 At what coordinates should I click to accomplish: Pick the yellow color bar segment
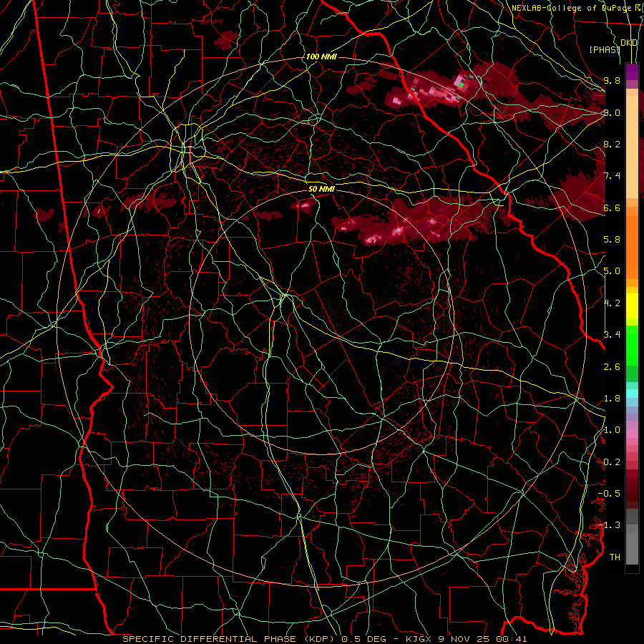click(x=632, y=306)
